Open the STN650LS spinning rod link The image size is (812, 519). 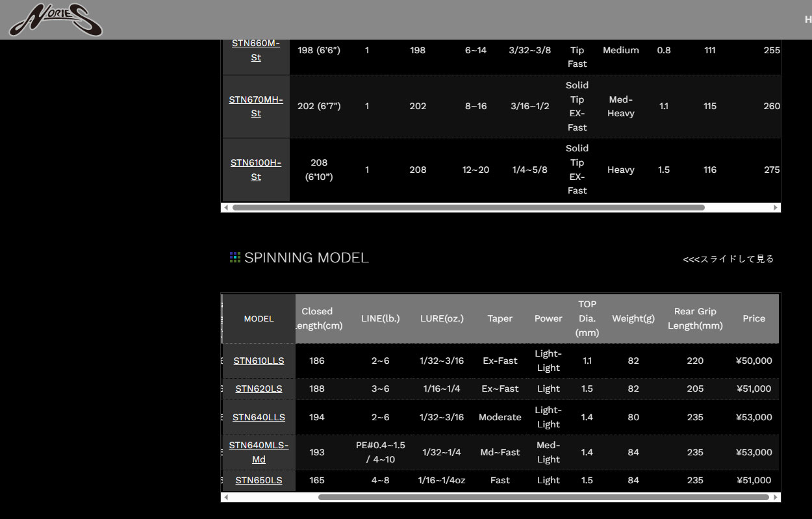point(259,480)
